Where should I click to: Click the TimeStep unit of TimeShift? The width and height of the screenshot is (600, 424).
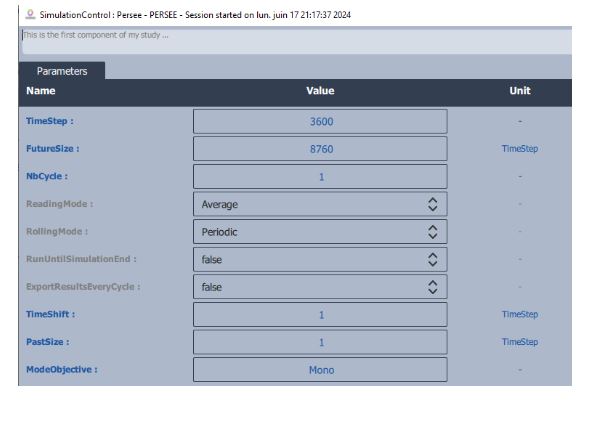(520, 314)
